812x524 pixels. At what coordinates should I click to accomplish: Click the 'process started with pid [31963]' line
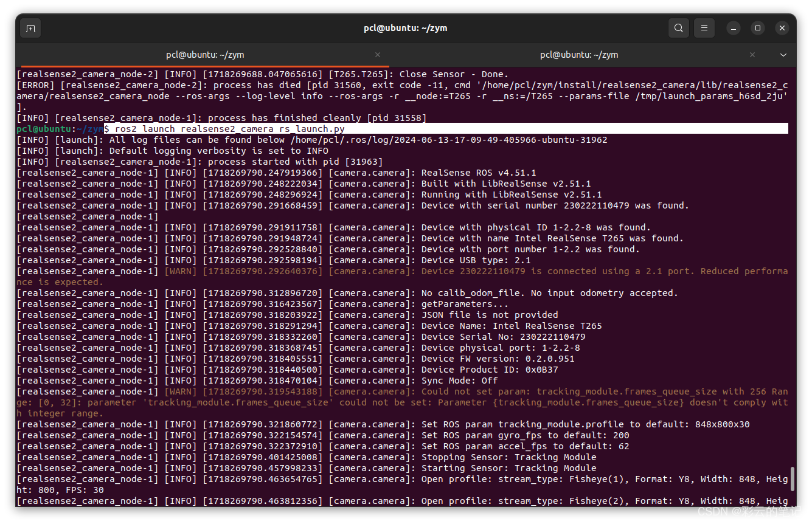tap(200, 162)
